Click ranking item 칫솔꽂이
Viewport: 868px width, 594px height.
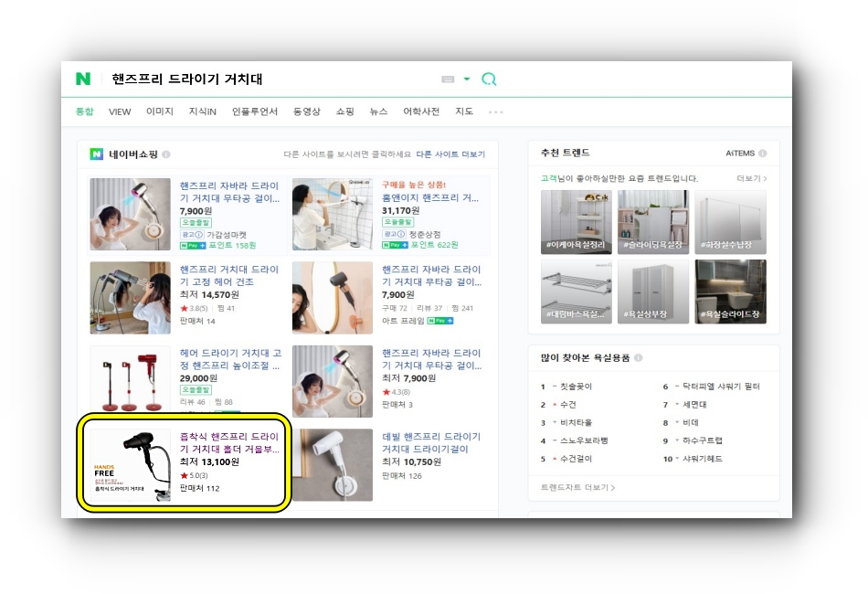576,387
